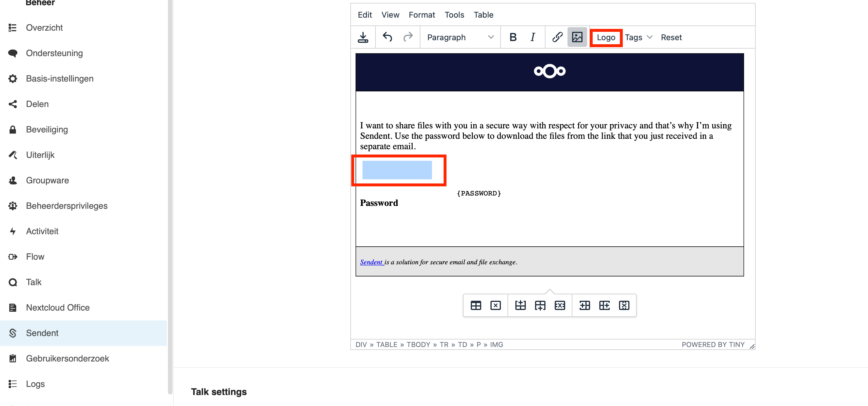868x406 pixels.
Task: Open table properties icon
Action: click(475, 305)
